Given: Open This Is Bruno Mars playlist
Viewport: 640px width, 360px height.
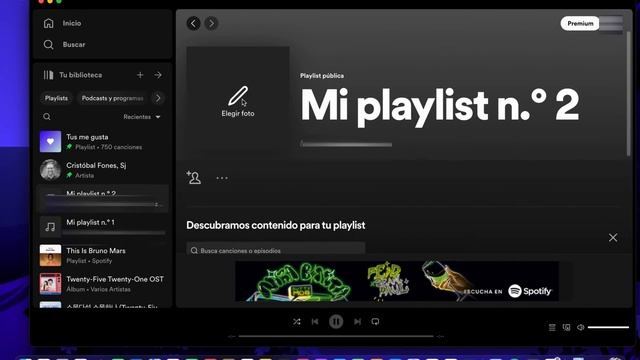Looking at the screenshot, I should 103,255.
